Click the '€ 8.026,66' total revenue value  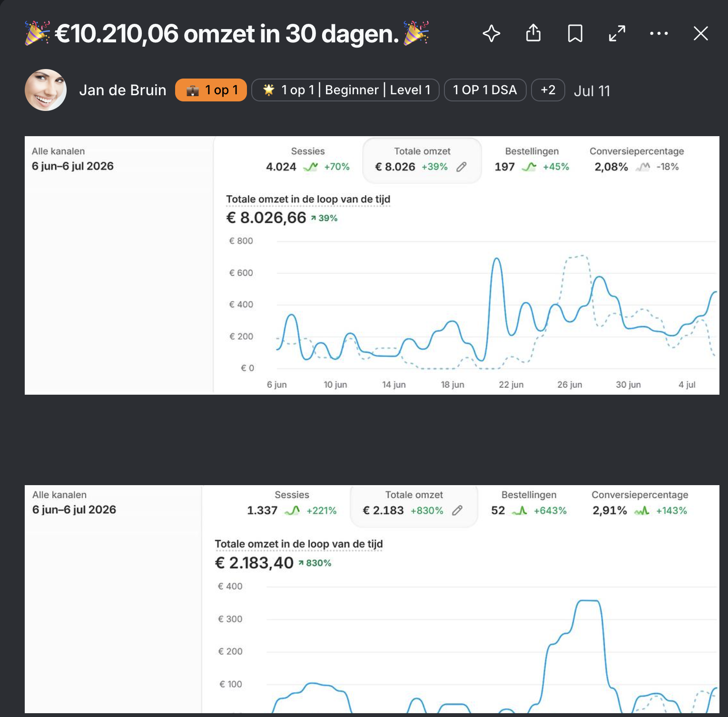266,218
